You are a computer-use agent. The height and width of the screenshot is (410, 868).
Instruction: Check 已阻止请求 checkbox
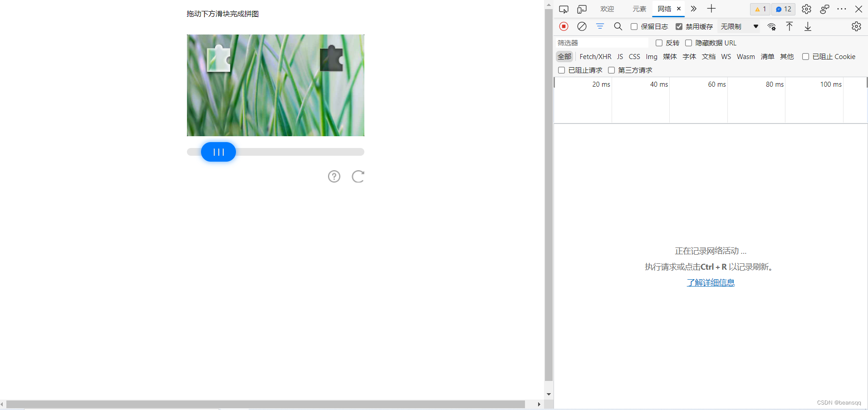click(x=561, y=70)
